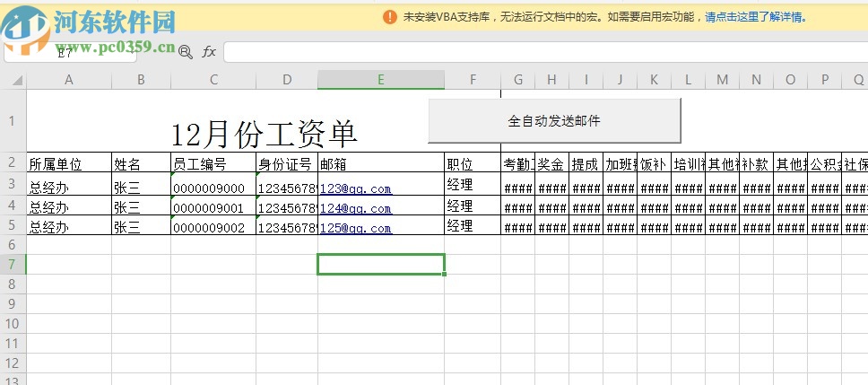
Task: Click the 全自动发送邮件 button
Action: tap(554, 121)
